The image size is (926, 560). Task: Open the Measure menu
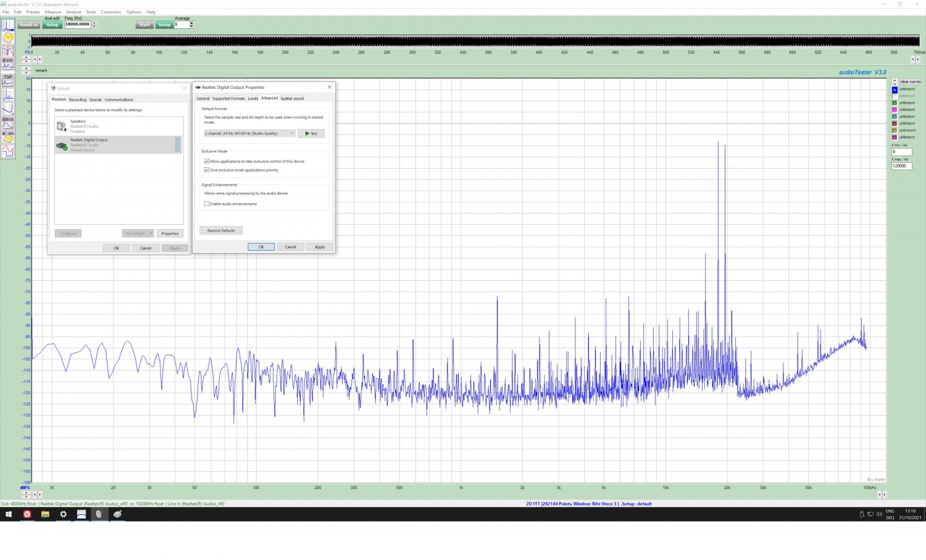click(52, 12)
